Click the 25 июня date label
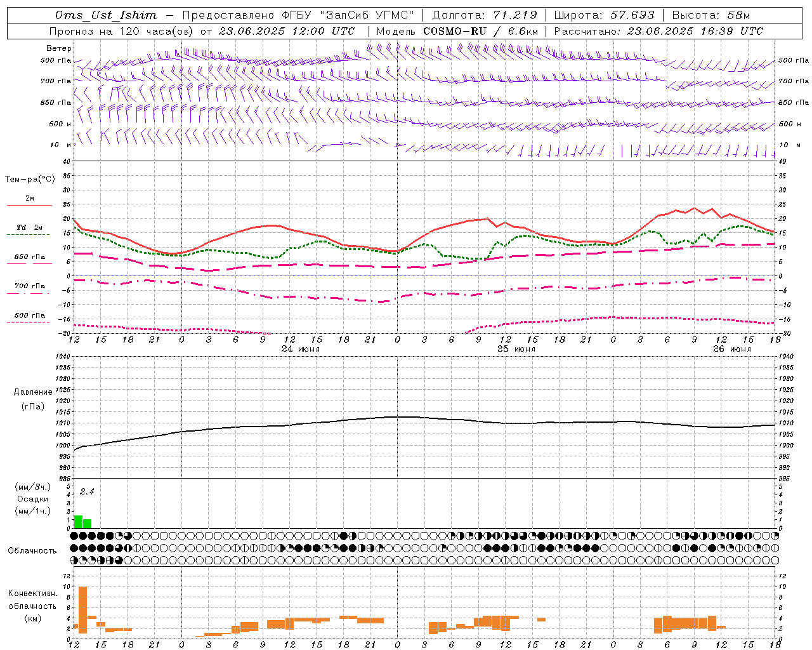 516,348
